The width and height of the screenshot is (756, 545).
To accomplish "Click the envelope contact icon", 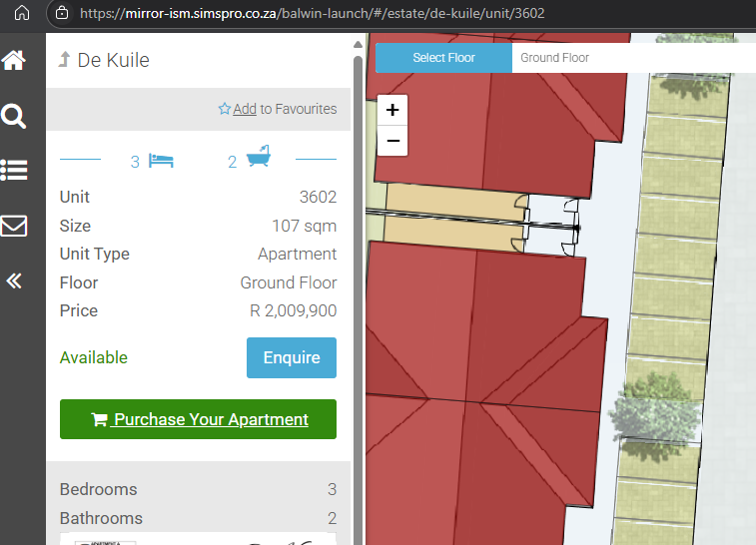I will [14, 226].
